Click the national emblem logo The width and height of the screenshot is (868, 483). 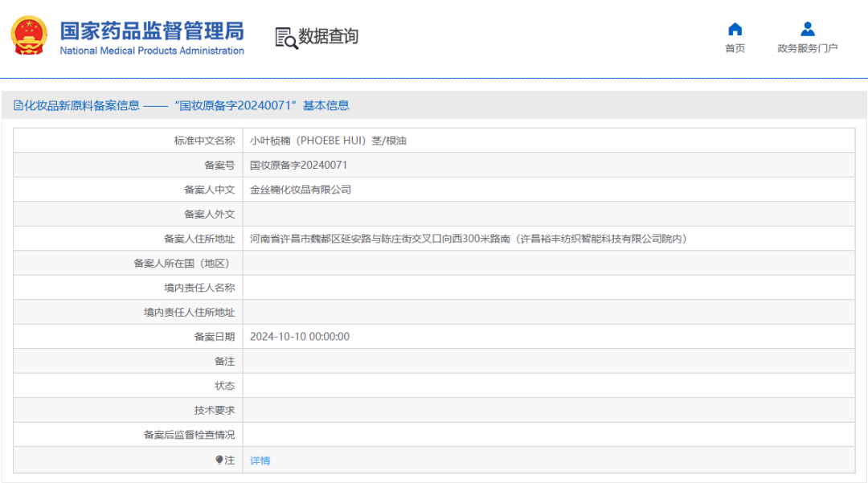click(29, 35)
